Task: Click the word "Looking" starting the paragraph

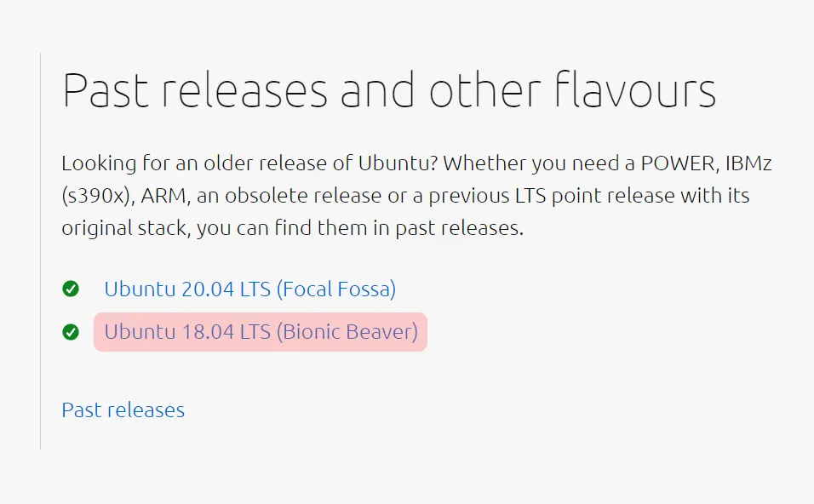Action: [x=99, y=164]
